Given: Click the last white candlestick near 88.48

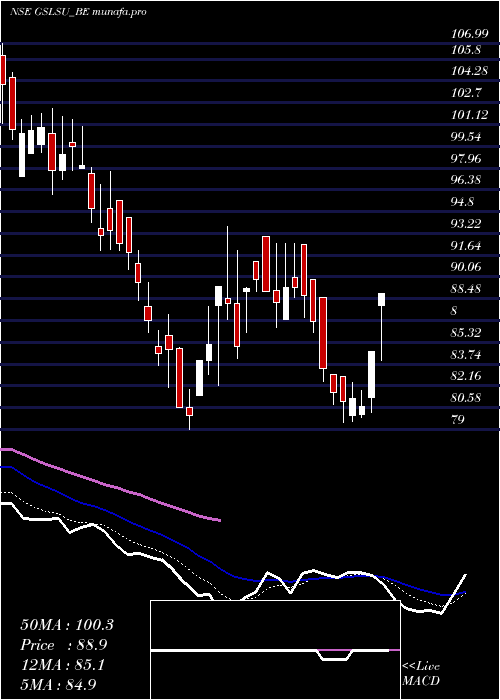Looking at the screenshot, I should 382,300.
